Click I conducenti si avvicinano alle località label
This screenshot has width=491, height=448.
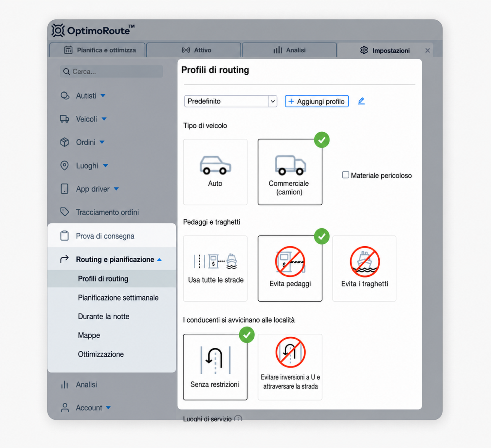[239, 320]
